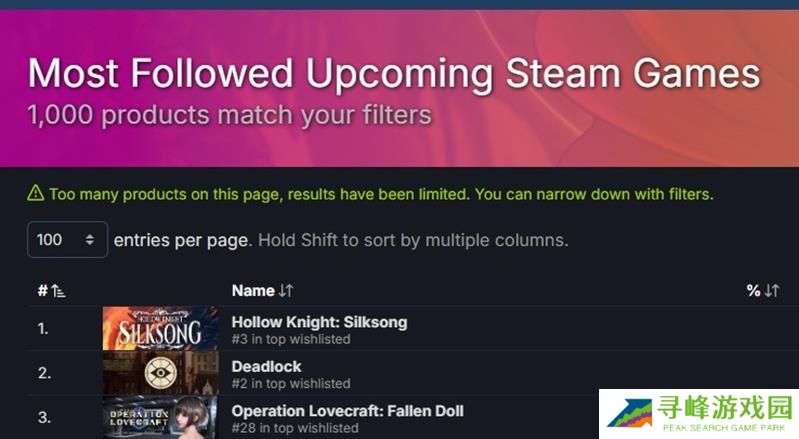This screenshot has width=799, height=439.
Task: Sort by rank number column icon
Action: (x=59, y=291)
